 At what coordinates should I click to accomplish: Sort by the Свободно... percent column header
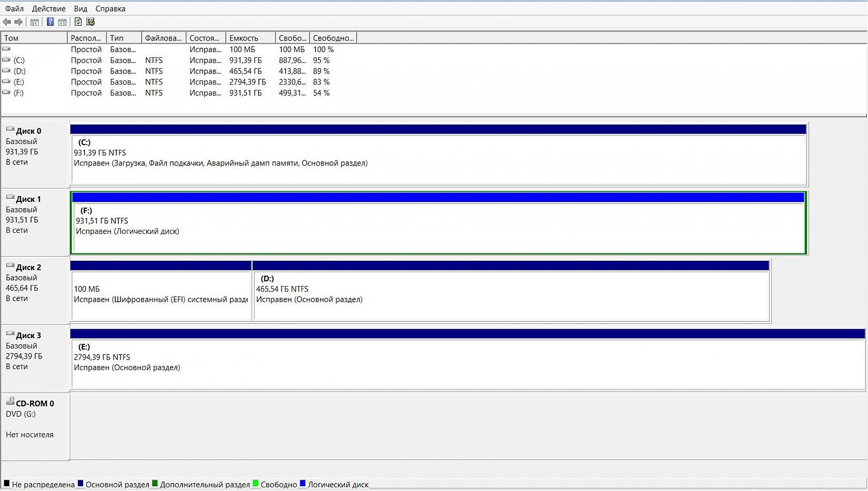coord(333,38)
